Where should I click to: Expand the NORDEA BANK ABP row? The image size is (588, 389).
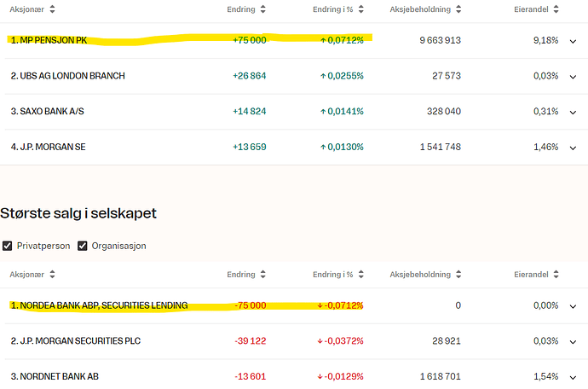point(573,306)
